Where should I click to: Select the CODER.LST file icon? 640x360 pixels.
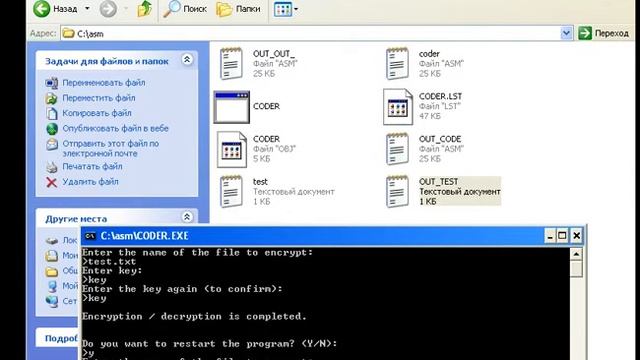pyautogui.click(x=398, y=107)
